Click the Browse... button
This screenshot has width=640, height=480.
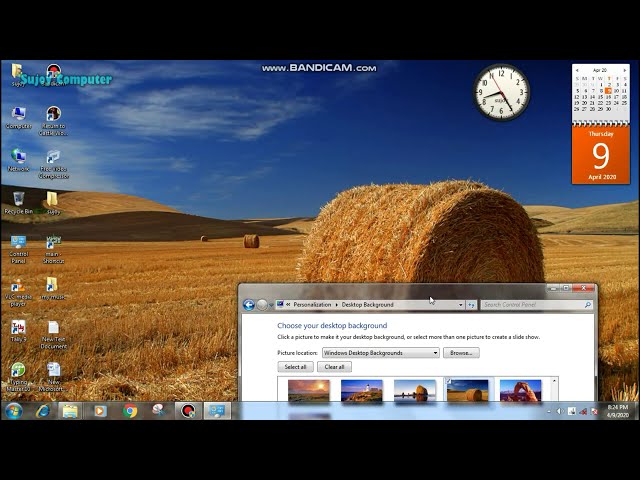(x=461, y=353)
